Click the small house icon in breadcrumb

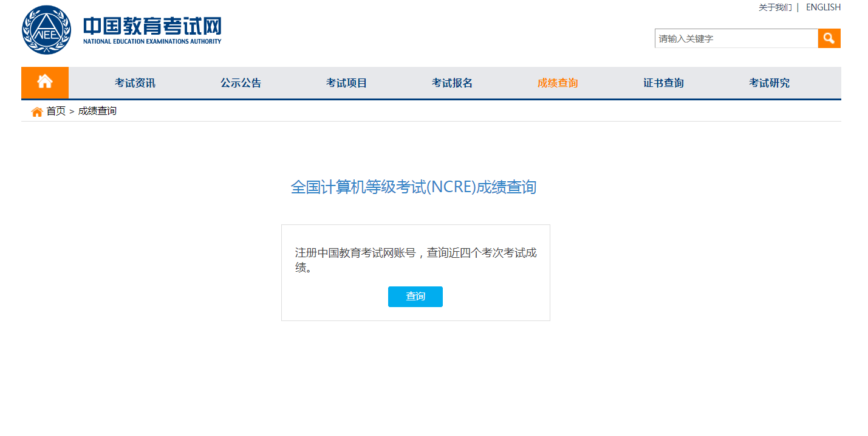pyautogui.click(x=36, y=111)
